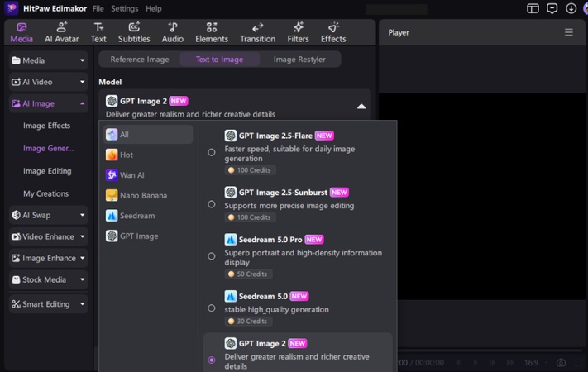This screenshot has width=588, height=372.
Task: Filter models by Seedream
Action: (x=148, y=216)
